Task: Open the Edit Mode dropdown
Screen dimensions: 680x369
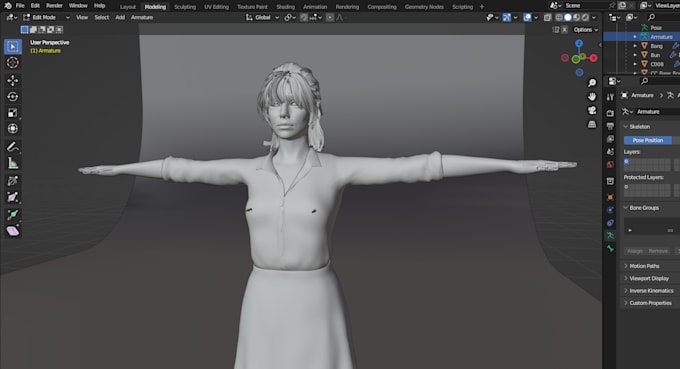Action: [46, 17]
